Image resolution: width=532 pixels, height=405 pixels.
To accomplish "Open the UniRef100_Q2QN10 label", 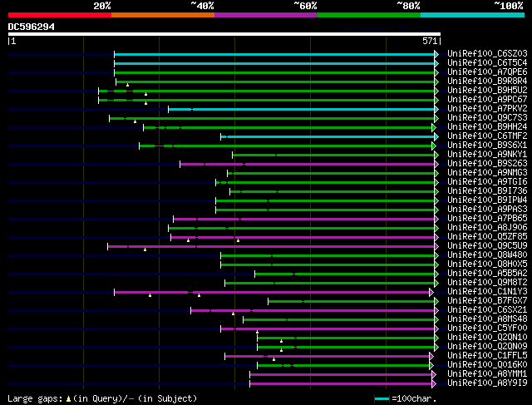I will point(487,338).
